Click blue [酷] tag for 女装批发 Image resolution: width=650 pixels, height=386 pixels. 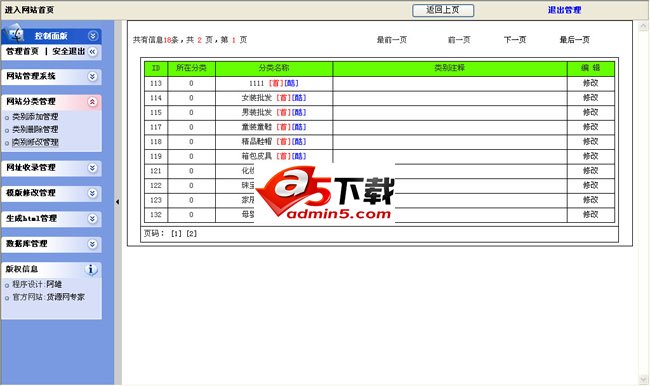(x=299, y=98)
